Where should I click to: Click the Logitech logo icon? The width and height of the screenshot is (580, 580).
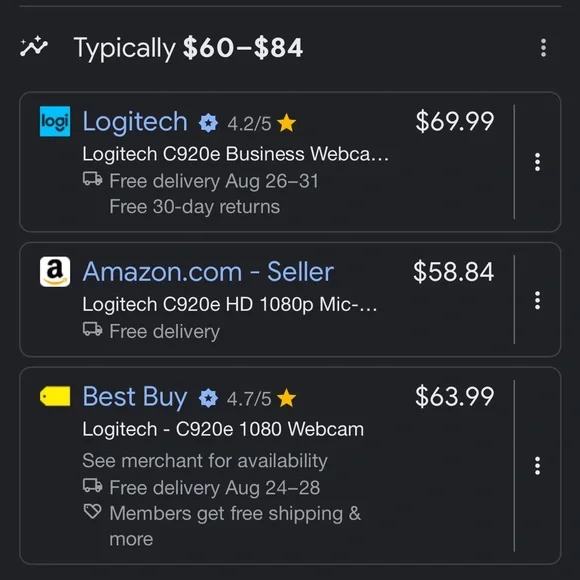click(55, 121)
